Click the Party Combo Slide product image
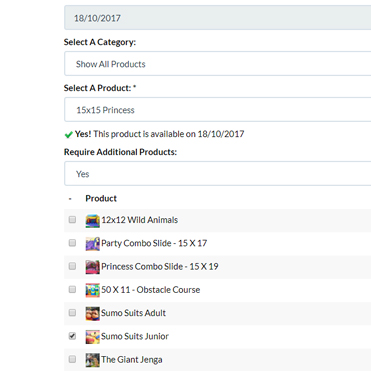 92,244
